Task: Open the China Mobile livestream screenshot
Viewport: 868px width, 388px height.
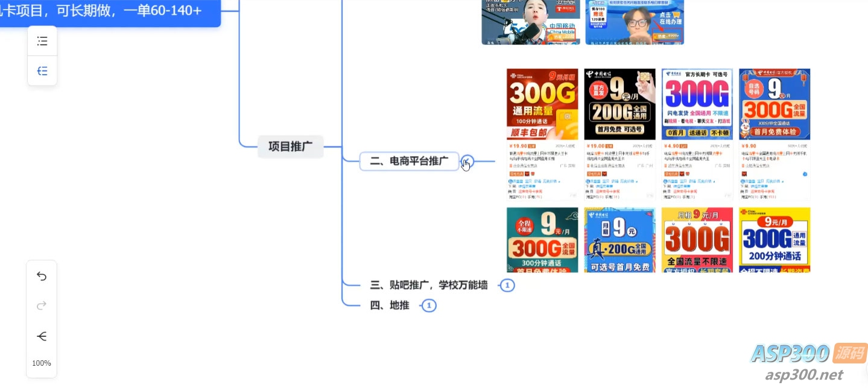Action: (531, 22)
